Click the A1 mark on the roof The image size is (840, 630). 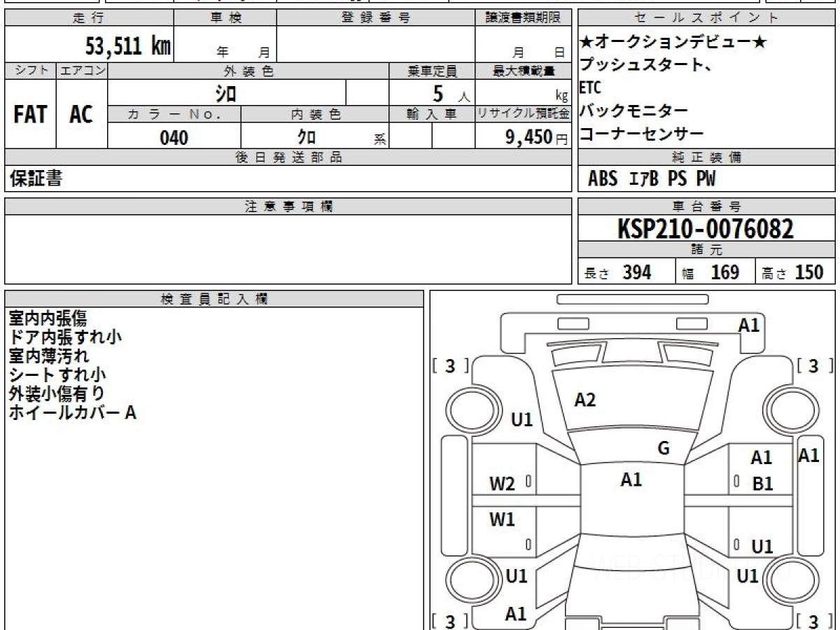[631, 479]
